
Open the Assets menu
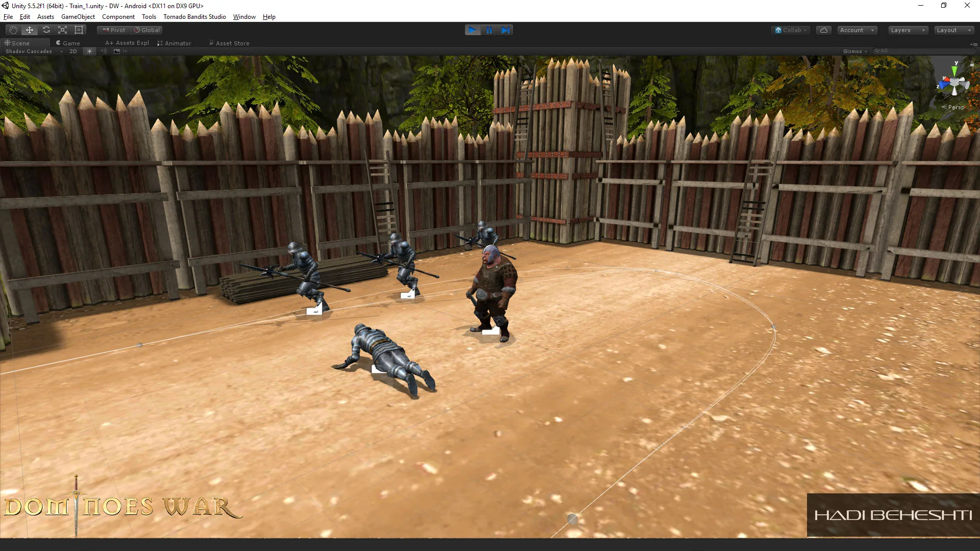[45, 17]
